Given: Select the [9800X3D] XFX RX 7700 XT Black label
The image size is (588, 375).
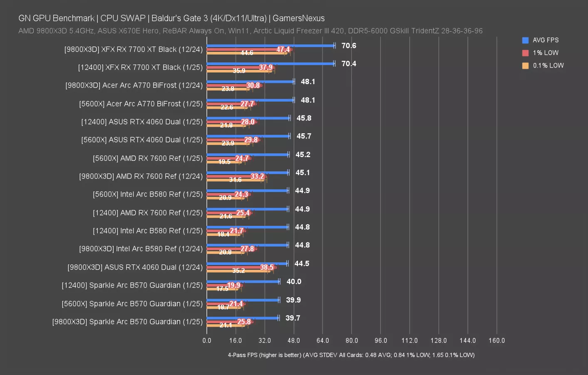Looking at the screenshot, I should point(133,50).
